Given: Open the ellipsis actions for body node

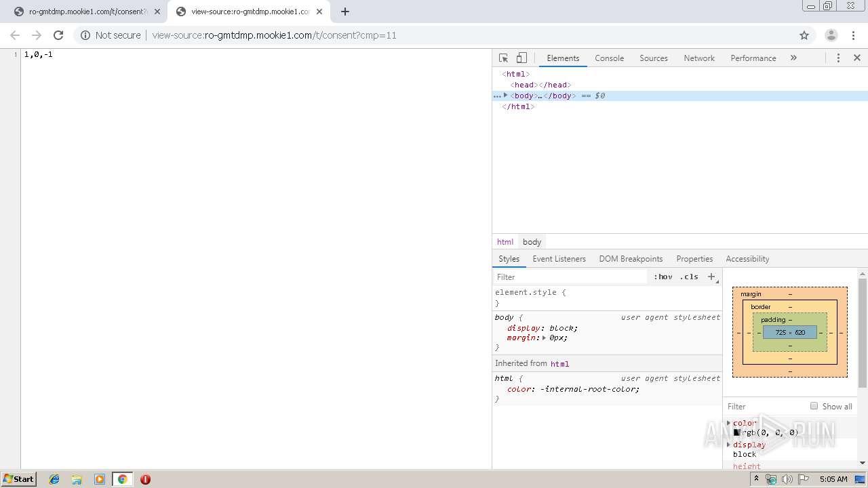Looking at the screenshot, I should pyautogui.click(x=497, y=96).
